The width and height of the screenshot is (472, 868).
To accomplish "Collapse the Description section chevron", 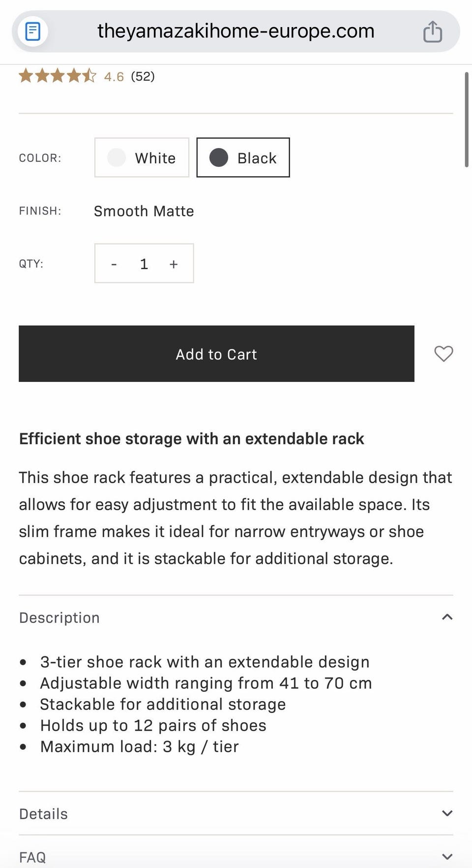I will [x=447, y=617].
